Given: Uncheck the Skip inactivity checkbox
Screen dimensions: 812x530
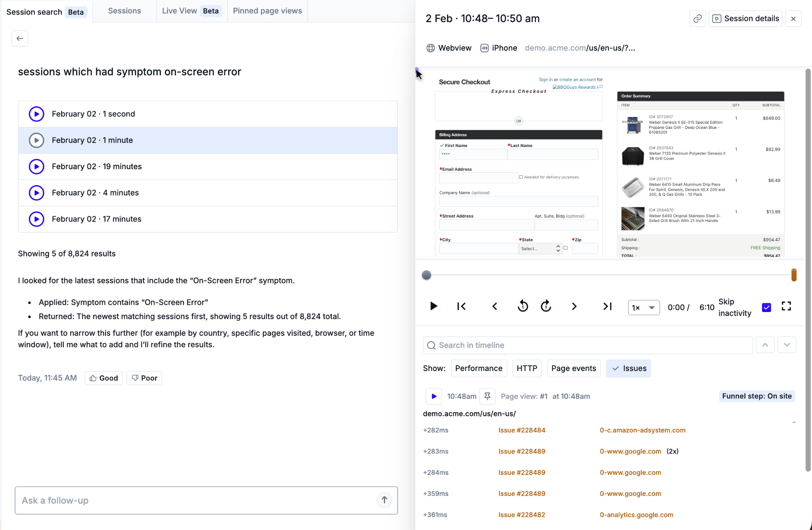Looking at the screenshot, I should coord(766,307).
